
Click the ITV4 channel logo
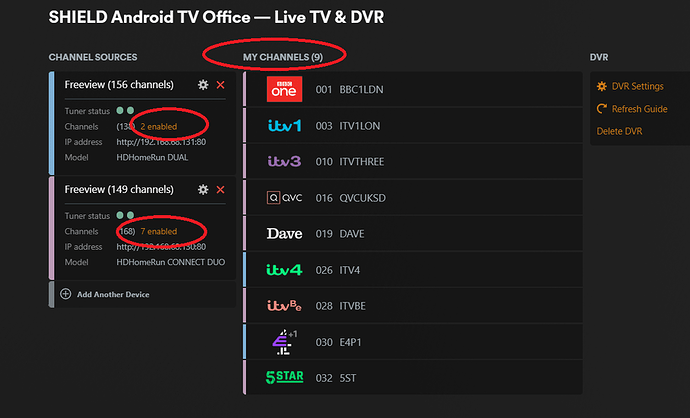pos(284,270)
